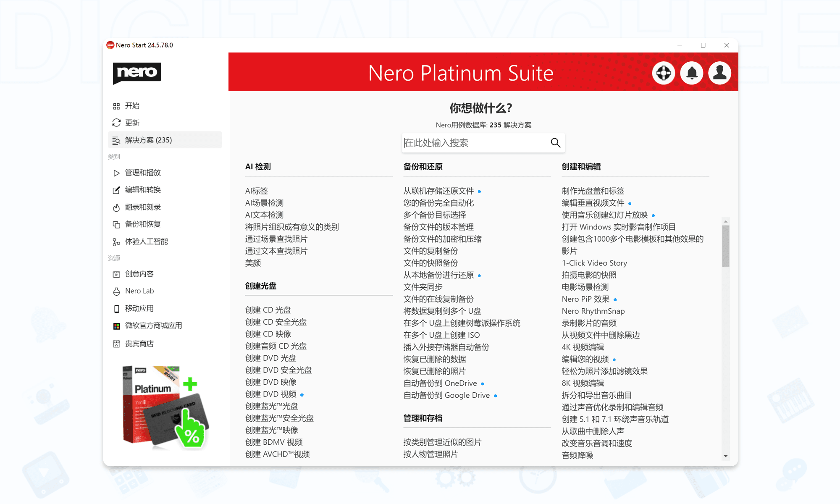Open the 编辑和转换 category icon
The image size is (840, 504).
[116, 190]
